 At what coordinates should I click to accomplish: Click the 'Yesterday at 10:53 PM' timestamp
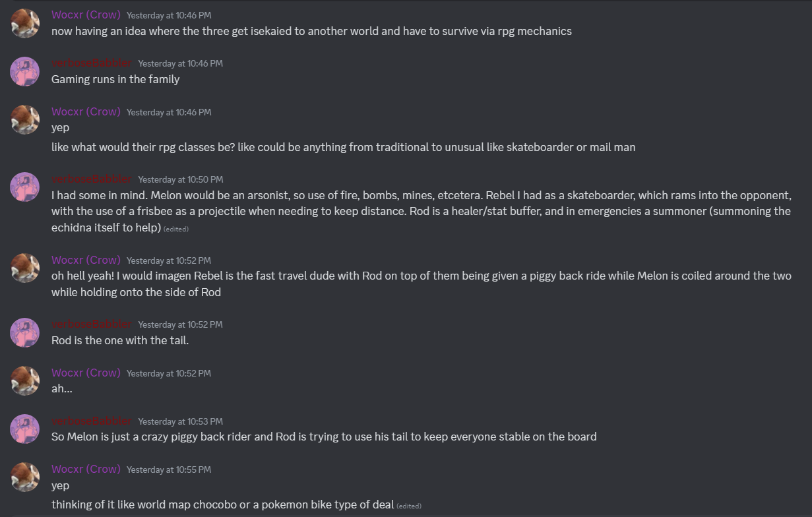180,421
